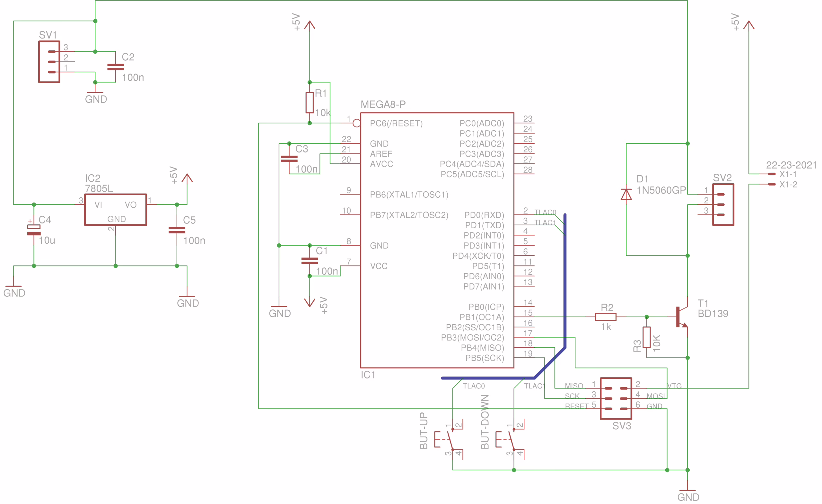This screenshot has width=822, height=504.
Task: Click the SV1 connector symbol
Action: [49, 62]
